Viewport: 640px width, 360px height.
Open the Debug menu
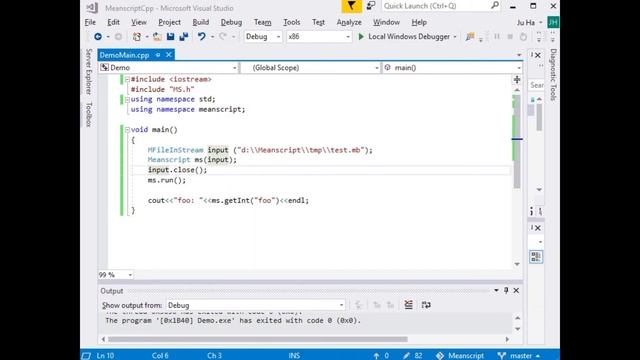coord(231,22)
